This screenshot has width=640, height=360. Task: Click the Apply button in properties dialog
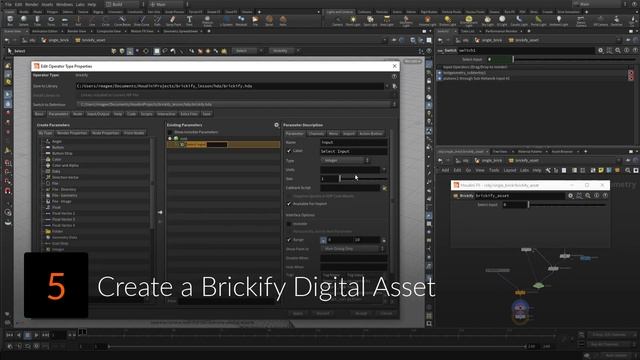tap(298, 313)
